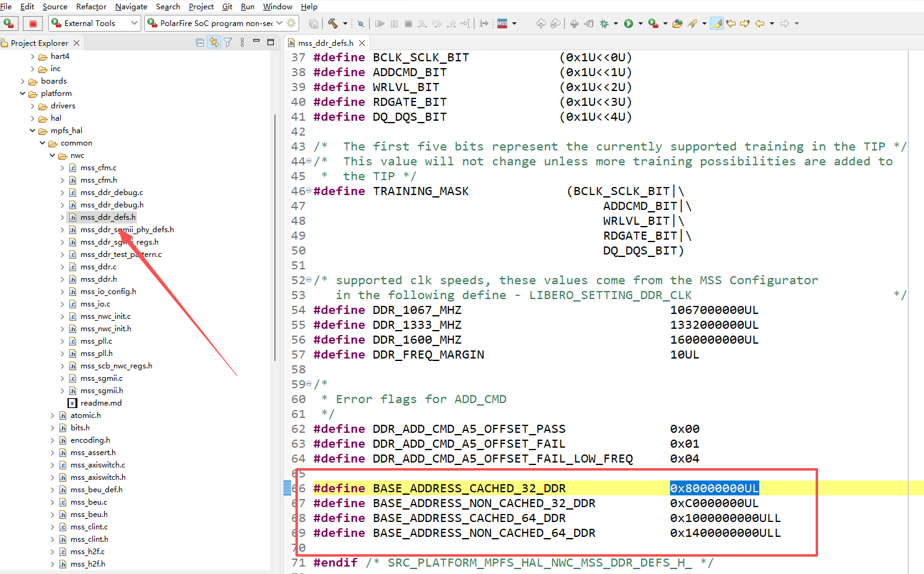Collapse the comment fold at line 44

click(x=309, y=162)
